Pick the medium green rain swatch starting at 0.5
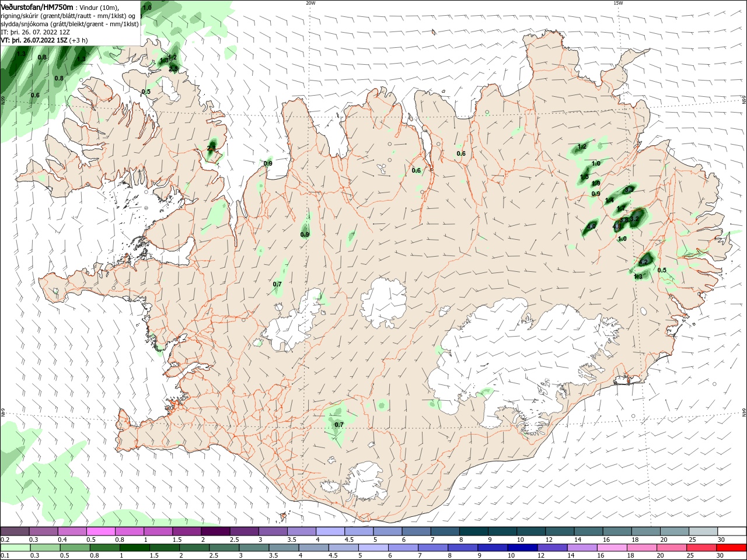The height and width of the screenshot is (560, 747). click(x=75, y=548)
